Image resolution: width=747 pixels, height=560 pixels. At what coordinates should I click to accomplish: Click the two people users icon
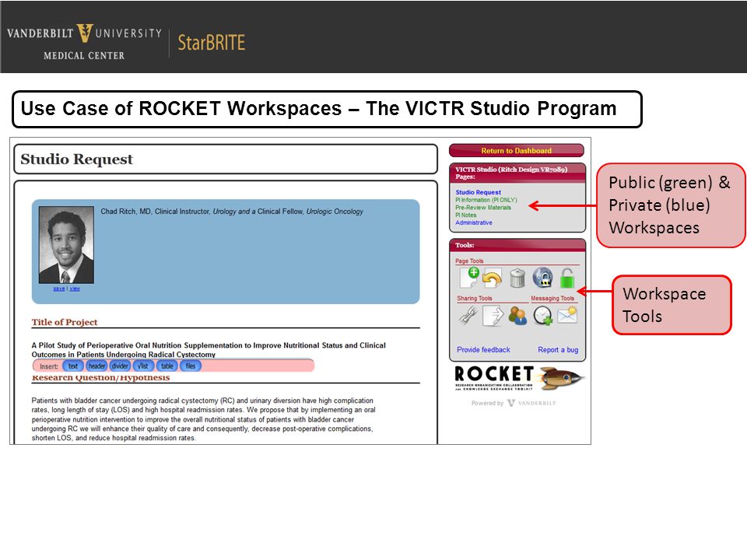tap(517, 316)
